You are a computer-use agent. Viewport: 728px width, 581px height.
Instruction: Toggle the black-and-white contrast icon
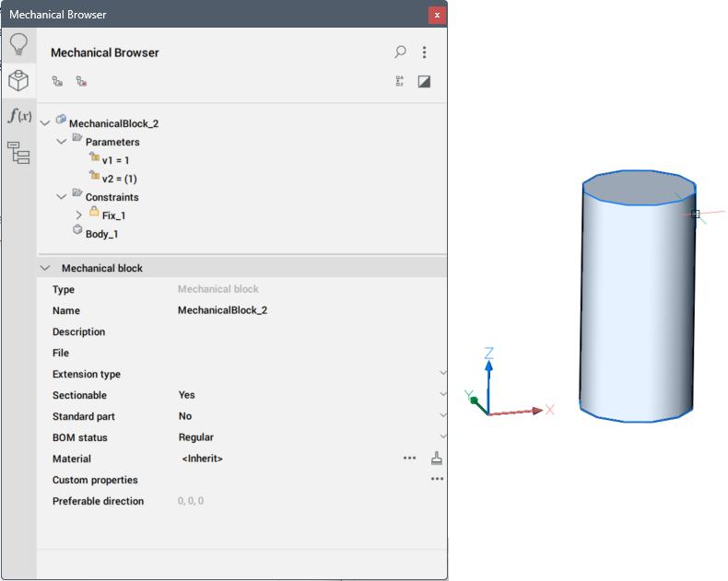[x=424, y=81]
